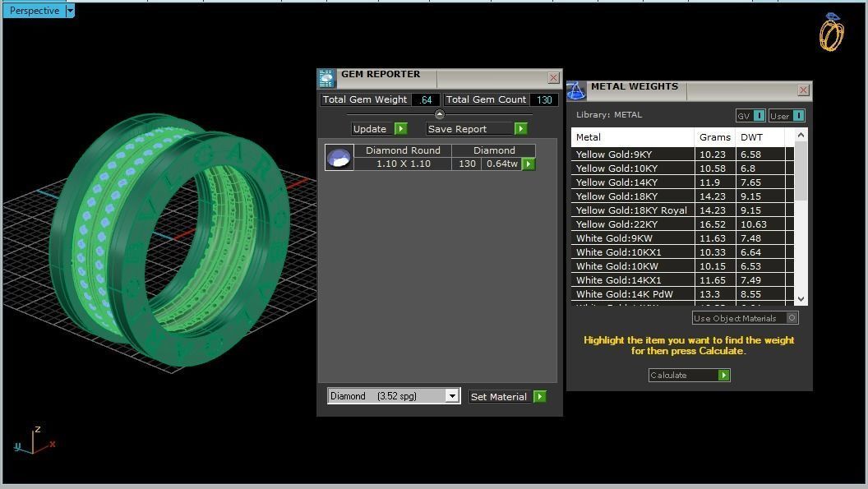Screen dimensions: 868x489
Task: Select Yellow Gold:10KY row
Action: pyautogui.click(x=682, y=168)
